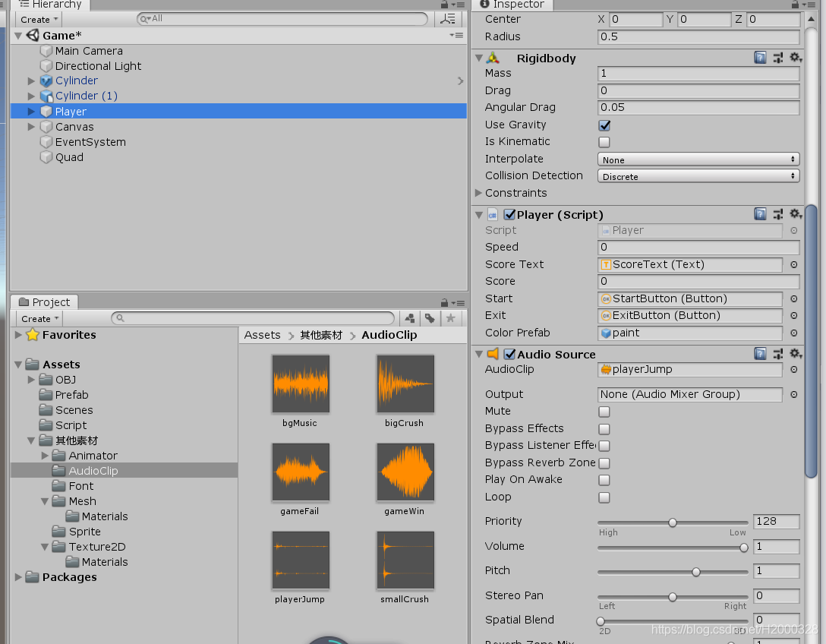Screen dimensions: 826x644
Task: Collapse the Rigidbody component
Action: pos(479,58)
